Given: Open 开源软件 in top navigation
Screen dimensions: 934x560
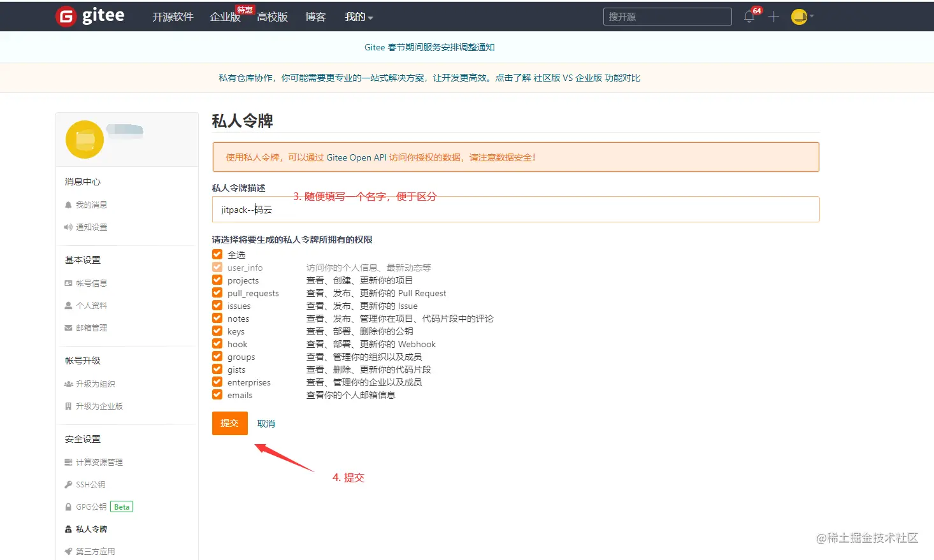Looking at the screenshot, I should tap(173, 17).
